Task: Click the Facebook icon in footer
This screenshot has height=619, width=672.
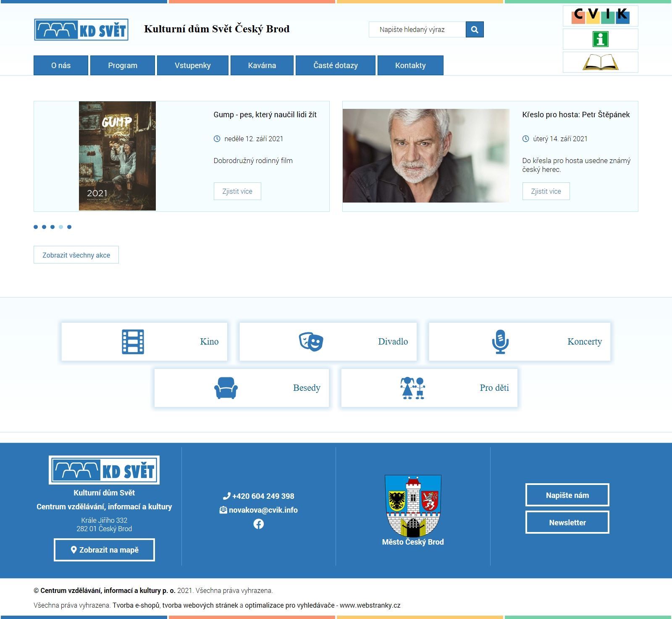Action: [259, 524]
